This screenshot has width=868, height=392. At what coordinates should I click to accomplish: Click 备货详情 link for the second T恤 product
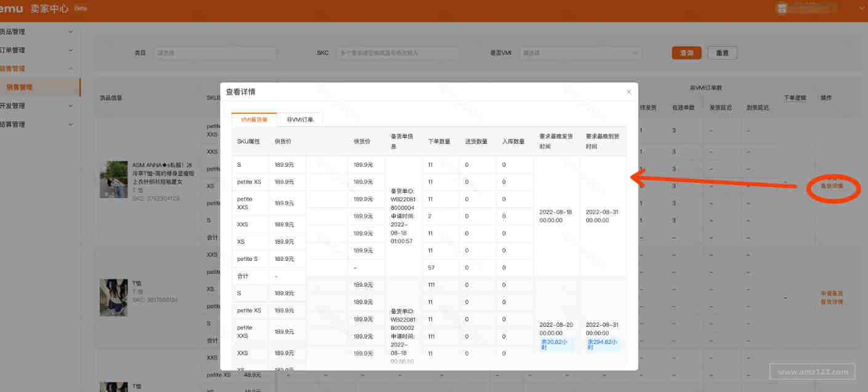pos(832,302)
